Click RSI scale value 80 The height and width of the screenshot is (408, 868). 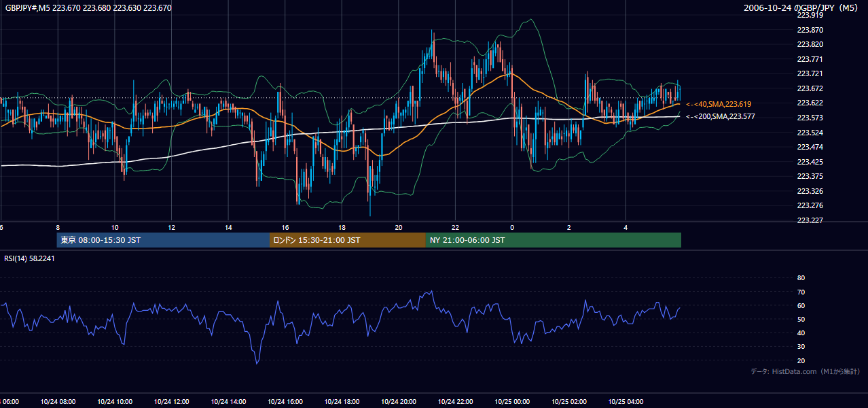[x=801, y=278]
